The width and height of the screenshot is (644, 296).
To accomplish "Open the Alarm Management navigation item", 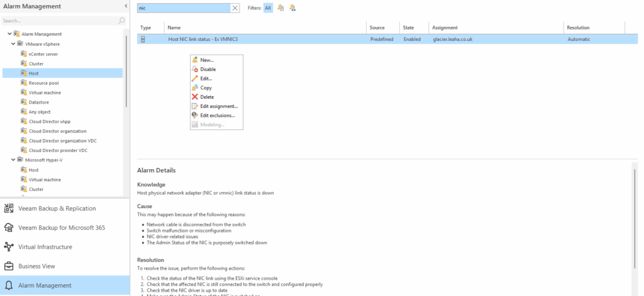I will coord(65,285).
